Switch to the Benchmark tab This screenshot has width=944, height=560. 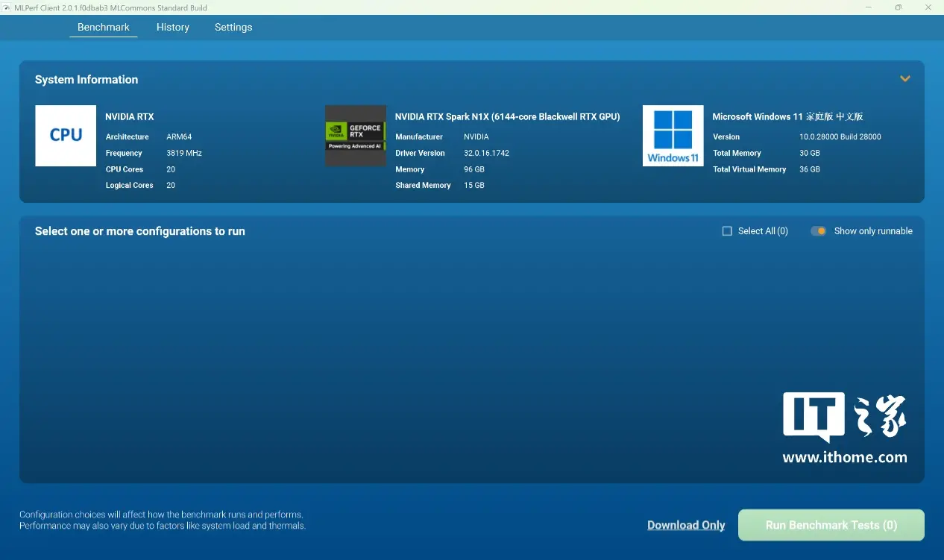click(x=104, y=28)
